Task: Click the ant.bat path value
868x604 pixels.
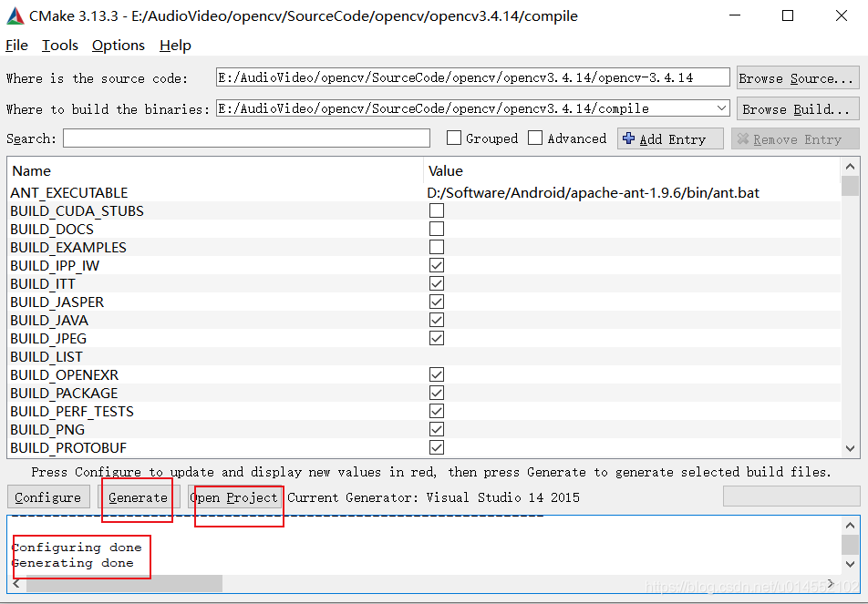Action: click(x=593, y=193)
